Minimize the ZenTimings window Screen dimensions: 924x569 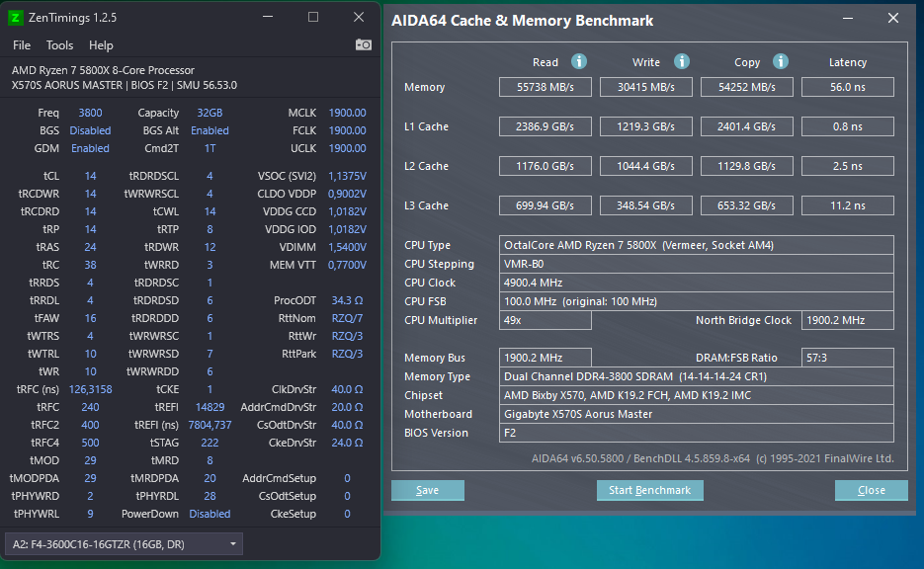[x=268, y=17]
